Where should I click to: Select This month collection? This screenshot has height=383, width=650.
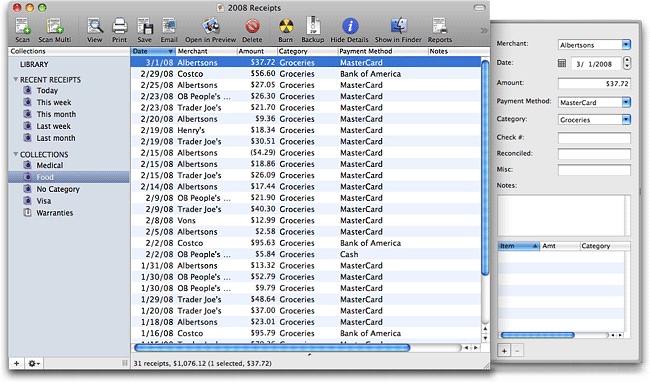pyautogui.click(x=56, y=114)
